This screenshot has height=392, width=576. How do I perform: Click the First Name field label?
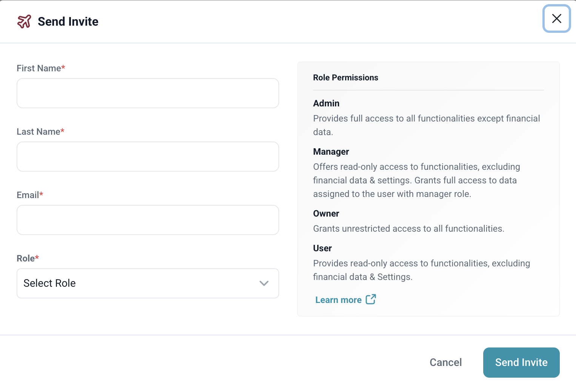[39, 68]
